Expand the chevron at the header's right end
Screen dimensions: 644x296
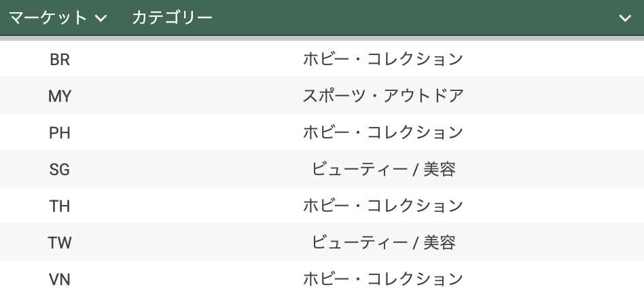tap(625, 18)
